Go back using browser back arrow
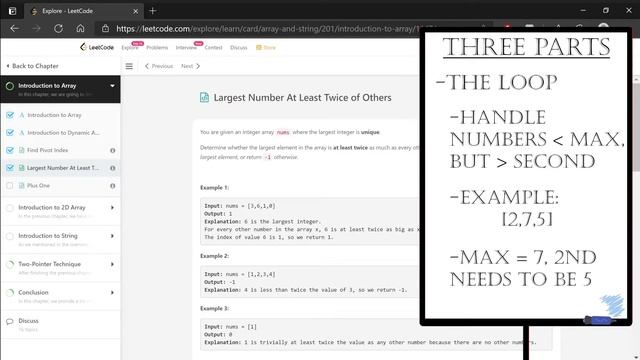Image resolution: width=640 pixels, height=360 pixels. click(15, 29)
